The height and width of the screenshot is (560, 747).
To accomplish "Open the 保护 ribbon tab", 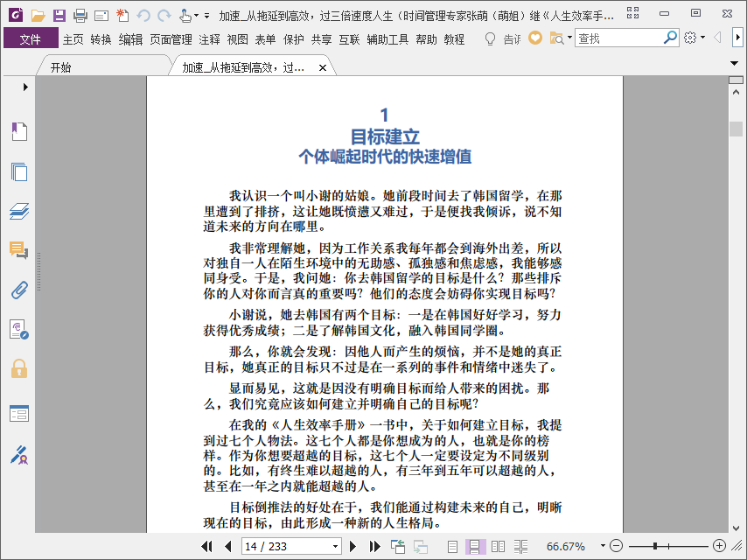I will coord(294,39).
